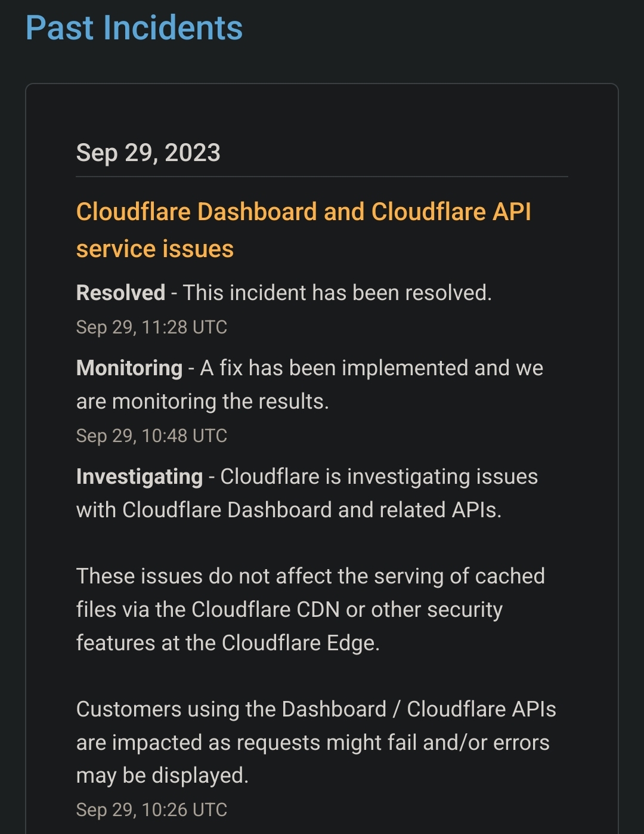Screen dimensions: 644x834
Task: Select the line files via the Cloudflare CDN
Action: 289,610
